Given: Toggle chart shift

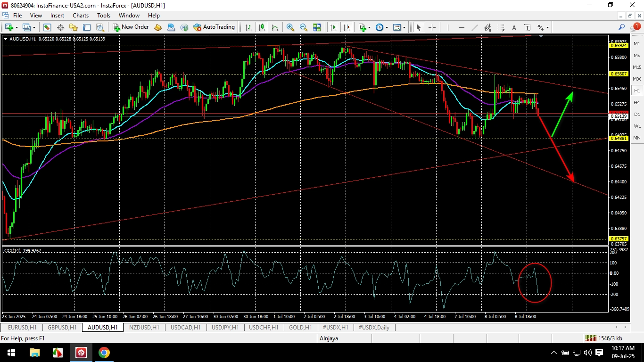Looking at the screenshot, I should coord(347,27).
